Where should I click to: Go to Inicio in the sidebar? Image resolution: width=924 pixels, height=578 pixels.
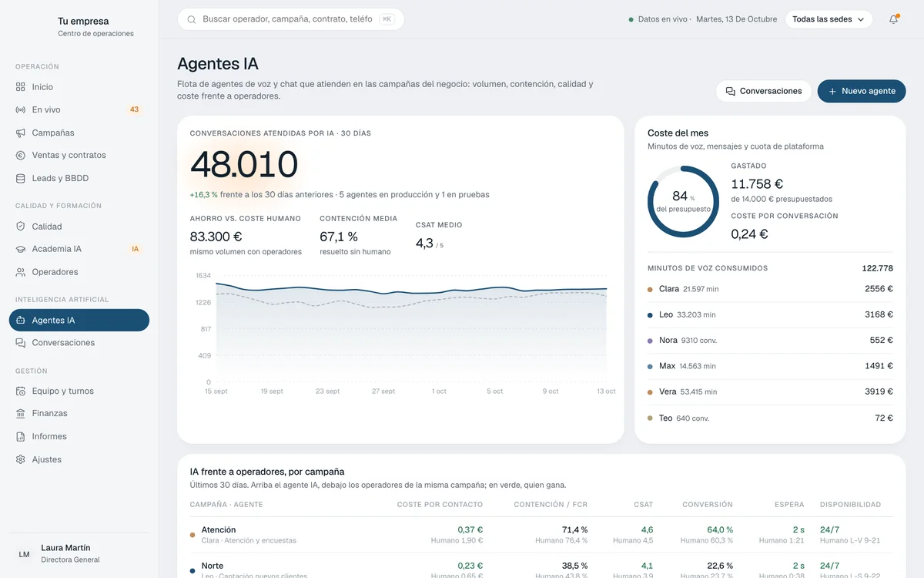(79, 87)
